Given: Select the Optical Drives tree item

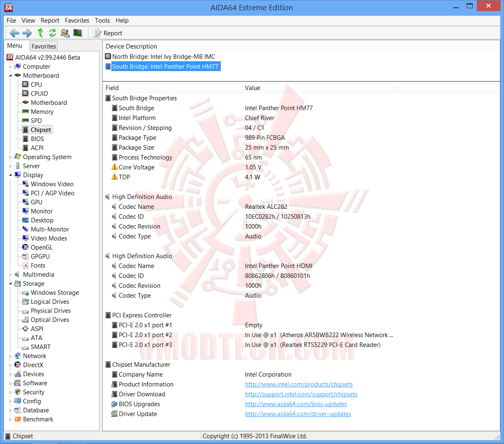Looking at the screenshot, I should [x=50, y=319].
